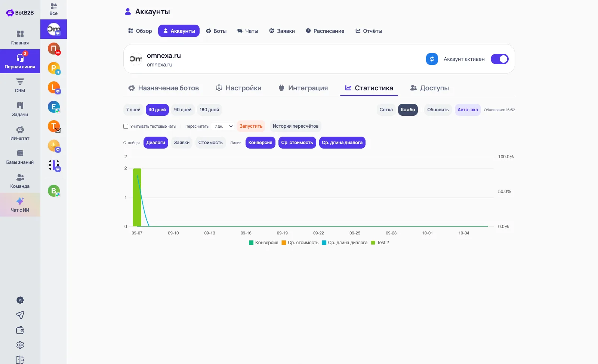Switch chart view to Сетка
This screenshot has height=364, width=598.
click(x=386, y=110)
